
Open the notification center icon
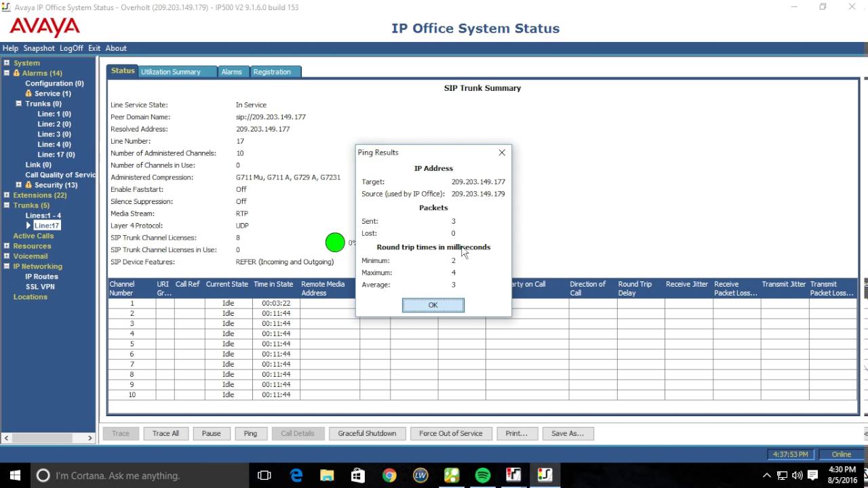(x=812, y=475)
